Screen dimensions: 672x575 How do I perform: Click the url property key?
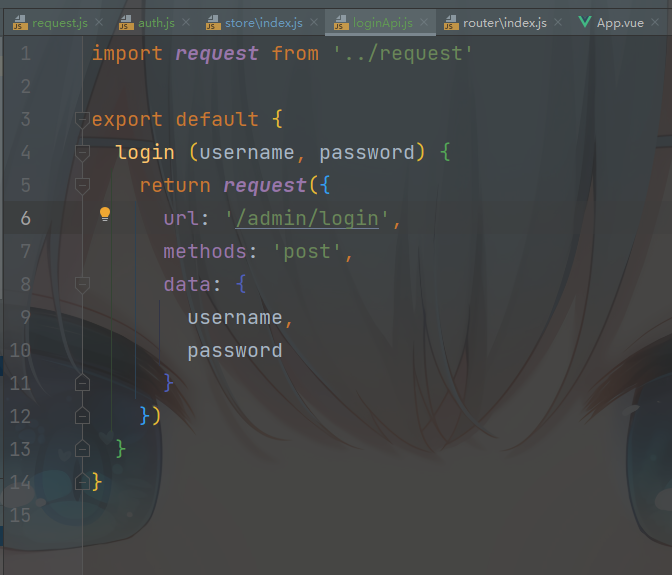click(x=181, y=219)
